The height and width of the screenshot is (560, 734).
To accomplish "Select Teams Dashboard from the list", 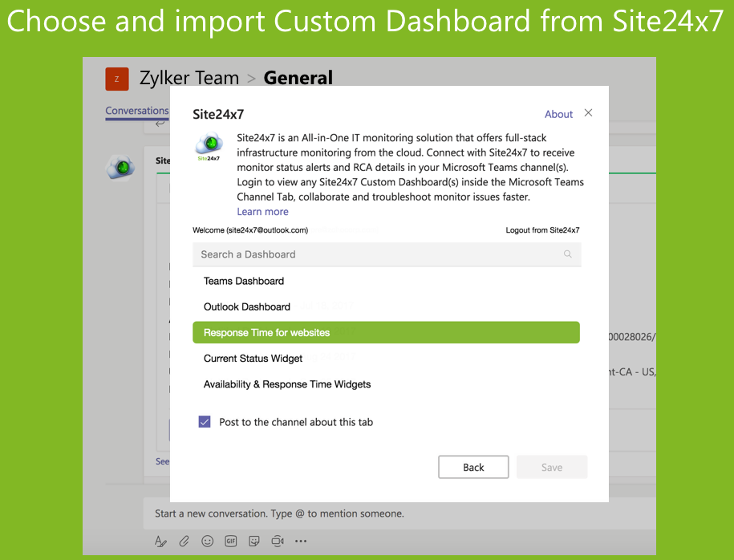I will (x=244, y=281).
